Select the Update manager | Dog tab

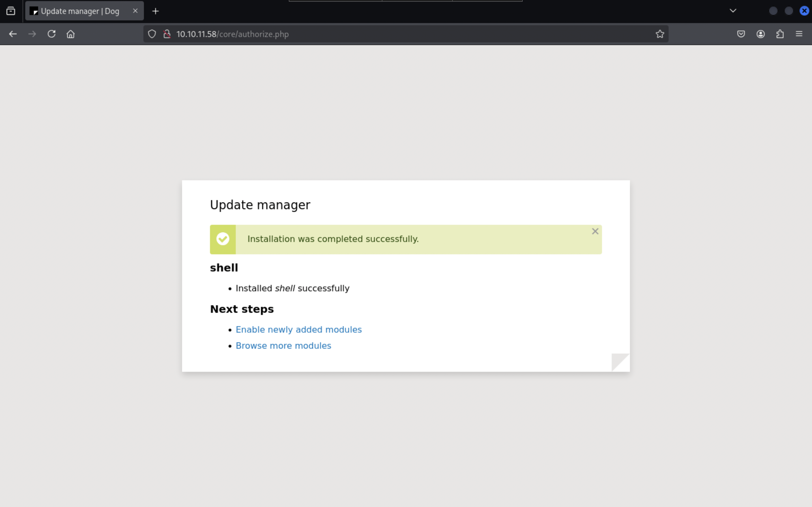point(80,11)
